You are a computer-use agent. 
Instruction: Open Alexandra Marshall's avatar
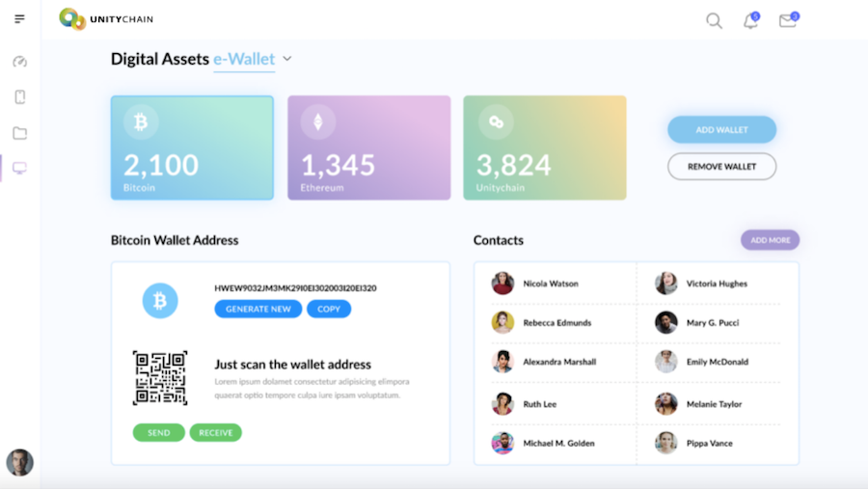(x=502, y=362)
